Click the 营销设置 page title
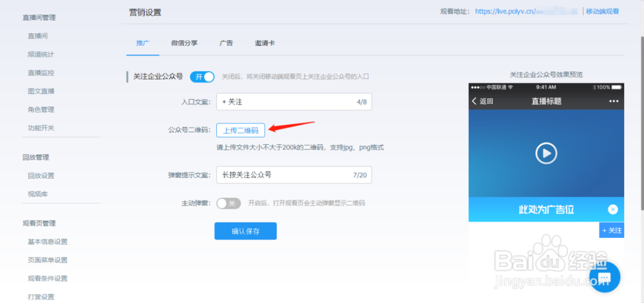Viewport: 644px width, 303px height. 145,12
